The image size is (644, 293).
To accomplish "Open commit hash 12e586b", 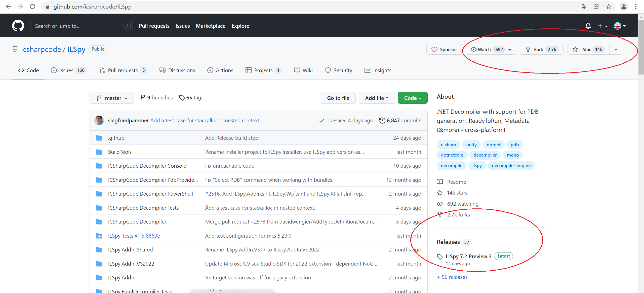I will click(336, 121).
